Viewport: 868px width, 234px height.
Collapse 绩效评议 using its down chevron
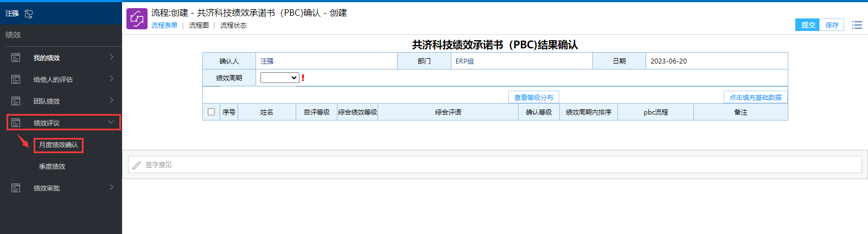pos(111,122)
